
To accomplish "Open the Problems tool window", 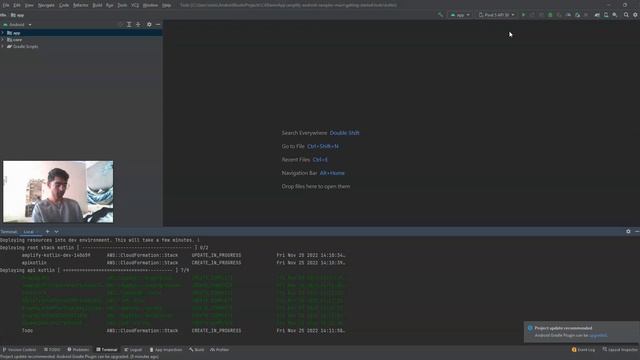I will (x=78, y=350).
